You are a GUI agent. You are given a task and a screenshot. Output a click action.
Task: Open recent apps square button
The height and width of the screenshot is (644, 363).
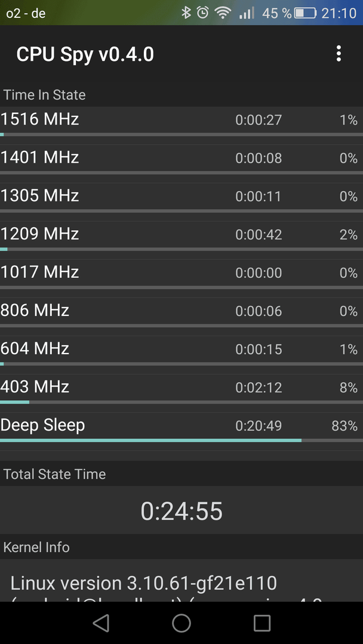pos(262,623)
